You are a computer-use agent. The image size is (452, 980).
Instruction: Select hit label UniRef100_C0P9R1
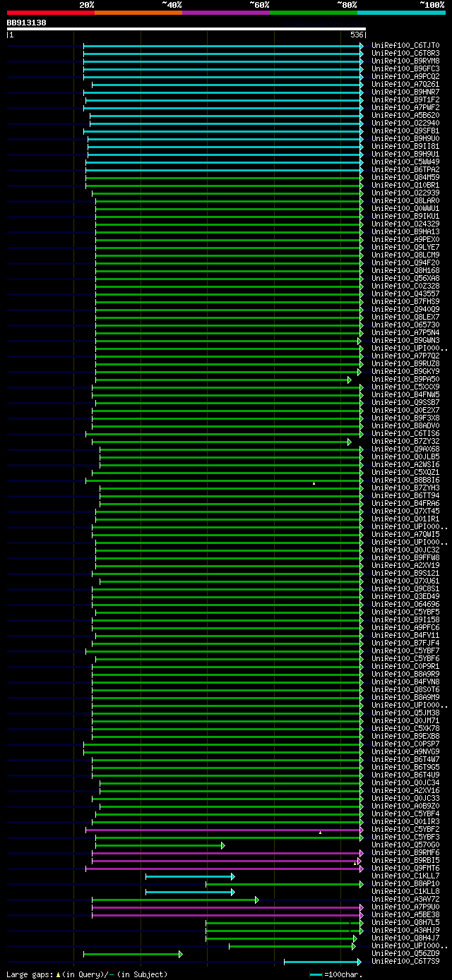tap(405, 667)
